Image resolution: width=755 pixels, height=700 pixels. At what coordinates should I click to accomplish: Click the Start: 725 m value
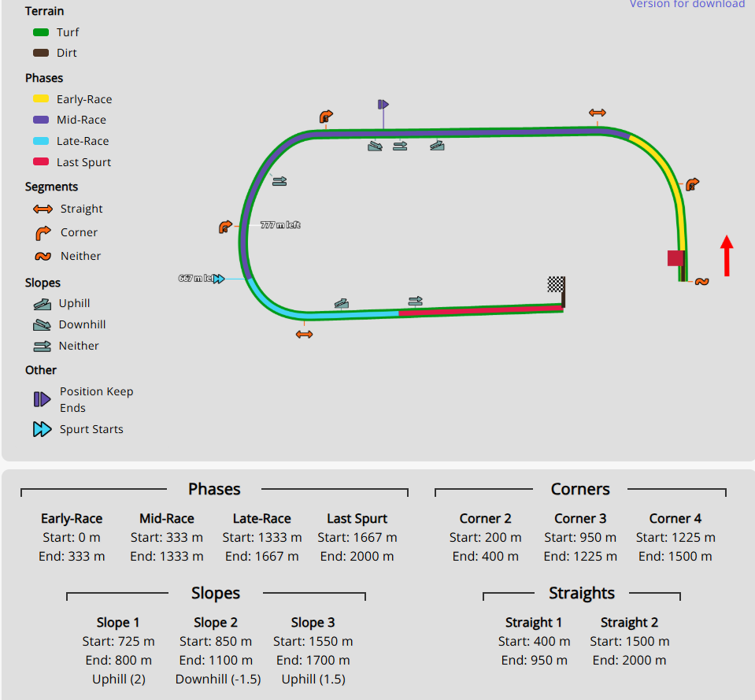tap(118, 641)
